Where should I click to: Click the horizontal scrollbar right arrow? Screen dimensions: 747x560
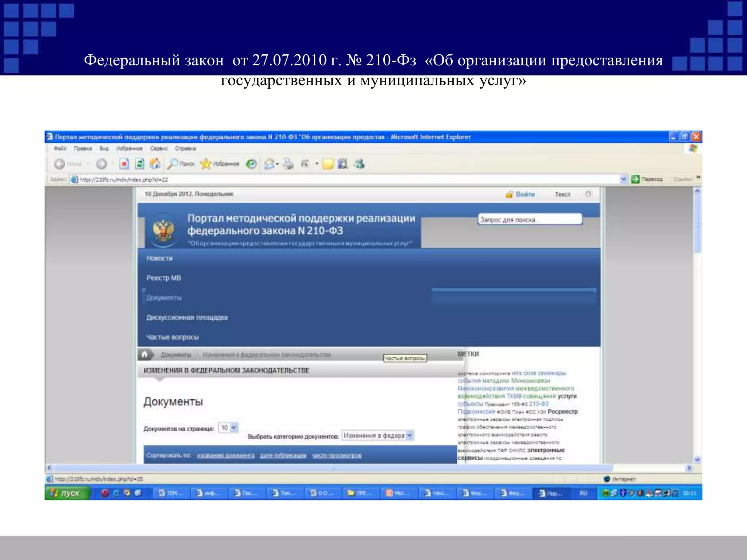[x=689, y=468]
